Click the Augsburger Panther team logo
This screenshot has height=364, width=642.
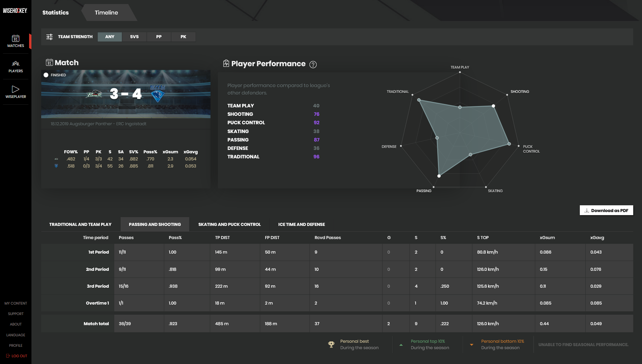tap(94, 94)
